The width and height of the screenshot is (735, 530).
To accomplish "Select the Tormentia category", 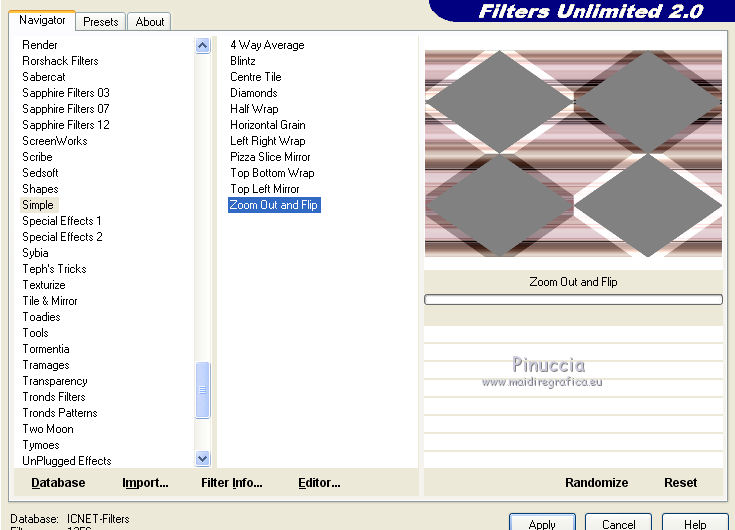I will (45, 349).
